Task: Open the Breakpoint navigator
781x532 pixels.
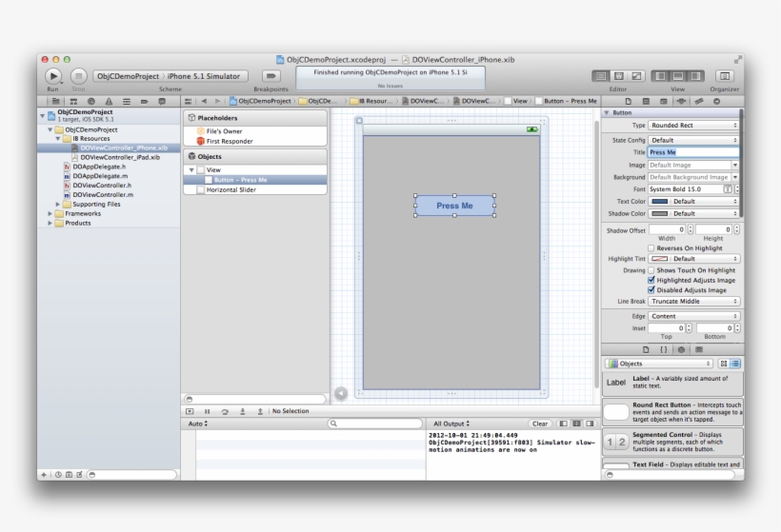Action: click(144, 102)
